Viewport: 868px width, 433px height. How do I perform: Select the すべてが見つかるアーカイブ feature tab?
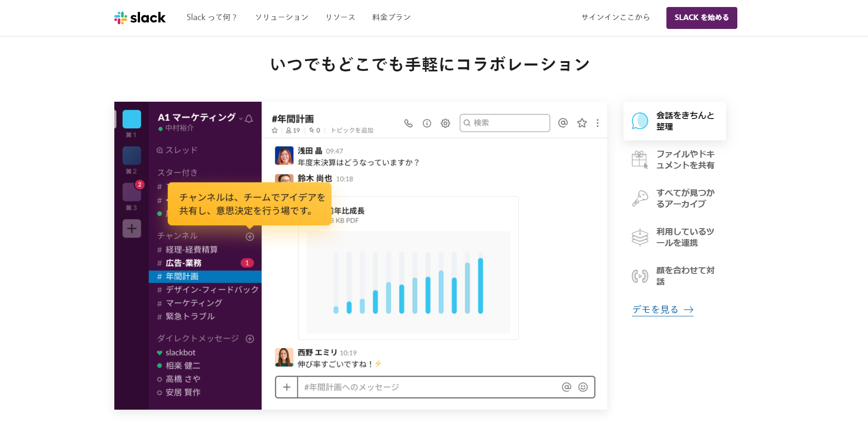coord(674,198)
